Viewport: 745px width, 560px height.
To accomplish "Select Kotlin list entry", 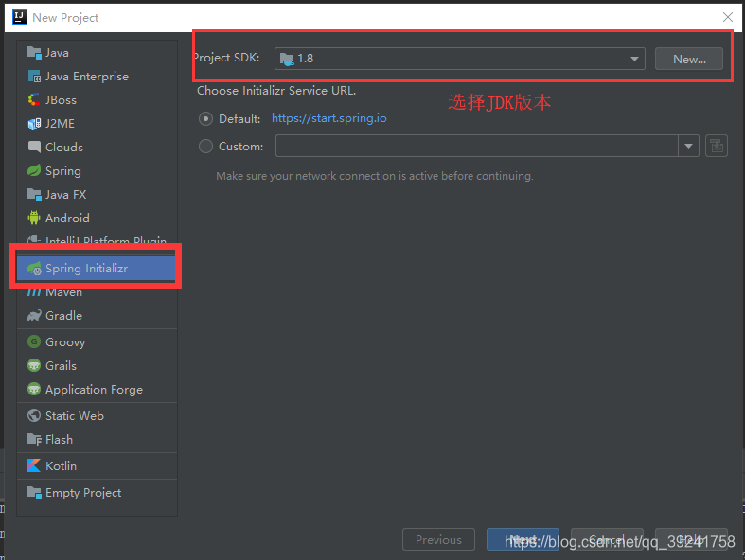I will [97, 465].
